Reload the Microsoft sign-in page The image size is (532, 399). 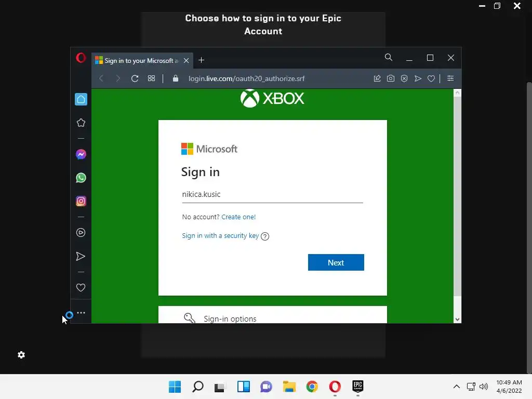click(135, 78)
